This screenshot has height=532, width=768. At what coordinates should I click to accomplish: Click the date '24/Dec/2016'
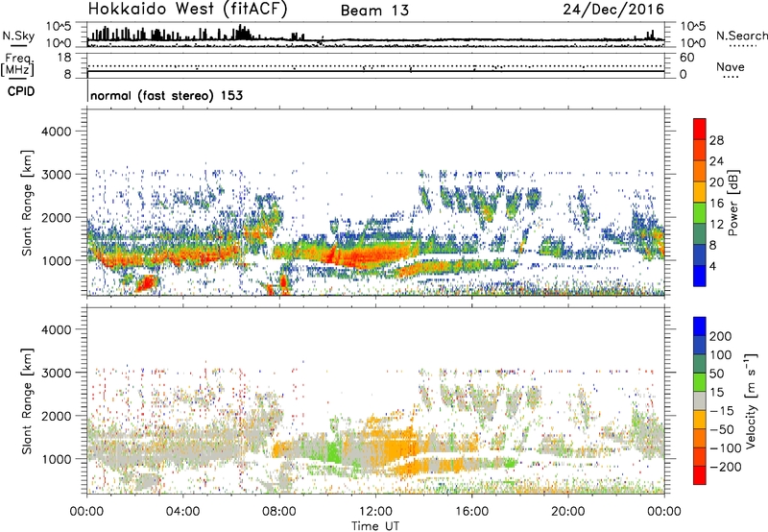click(613, 10)
